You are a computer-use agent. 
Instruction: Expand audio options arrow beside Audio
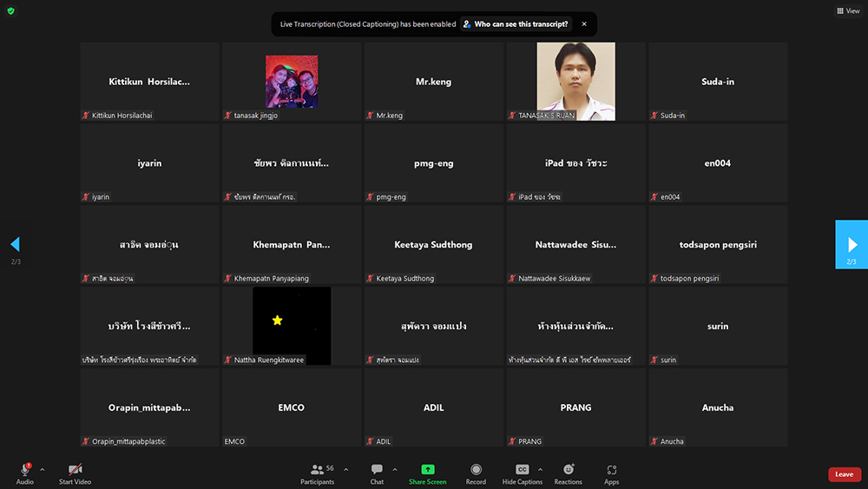point(42,469)
